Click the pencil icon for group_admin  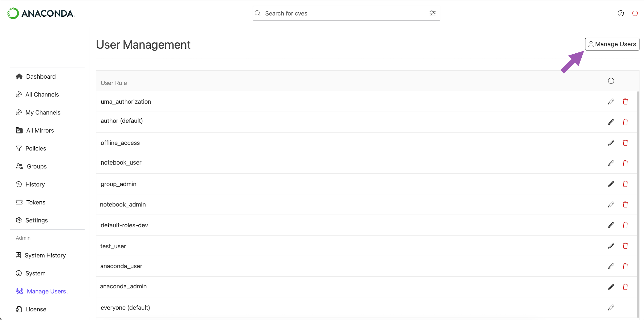click(x=611, y=184)
